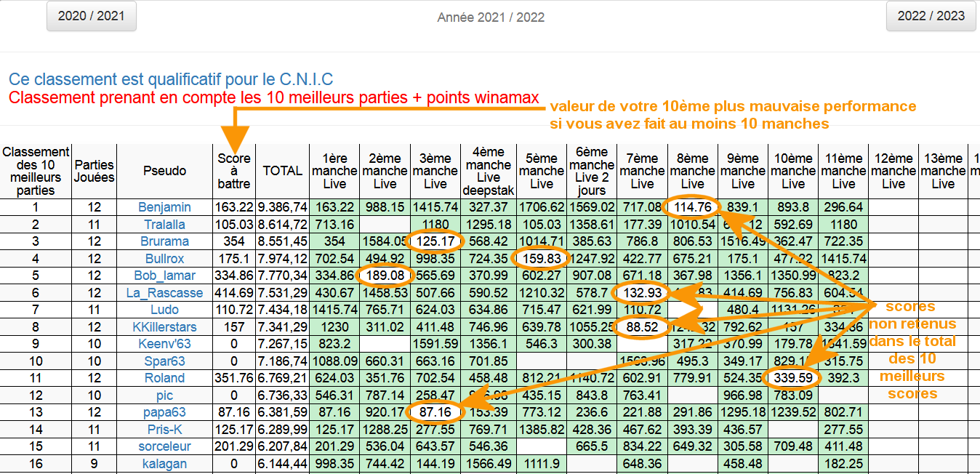Image resolution: width=980 pixels, height=474 pixels.
Task: Click the Roland pseudo link
Action: tap(164, 378)
